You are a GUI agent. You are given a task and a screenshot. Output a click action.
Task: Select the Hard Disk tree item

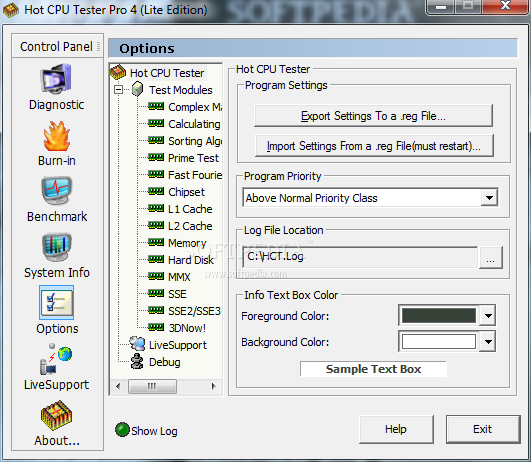[191, 260]
